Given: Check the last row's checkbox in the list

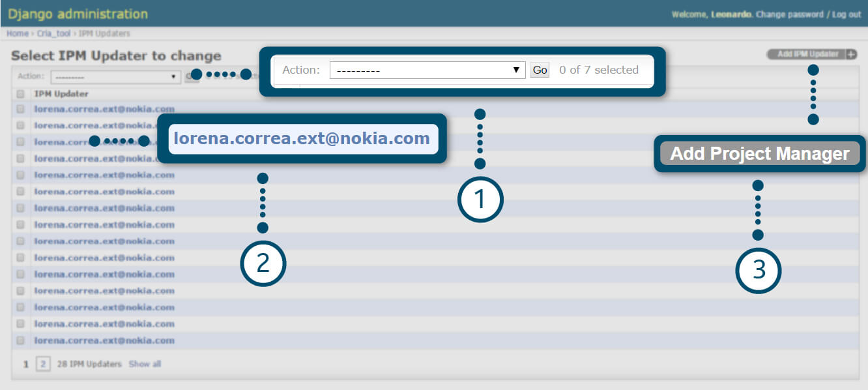Looking at the screenshot, I should pyautogui.click(x=20, y=340).
